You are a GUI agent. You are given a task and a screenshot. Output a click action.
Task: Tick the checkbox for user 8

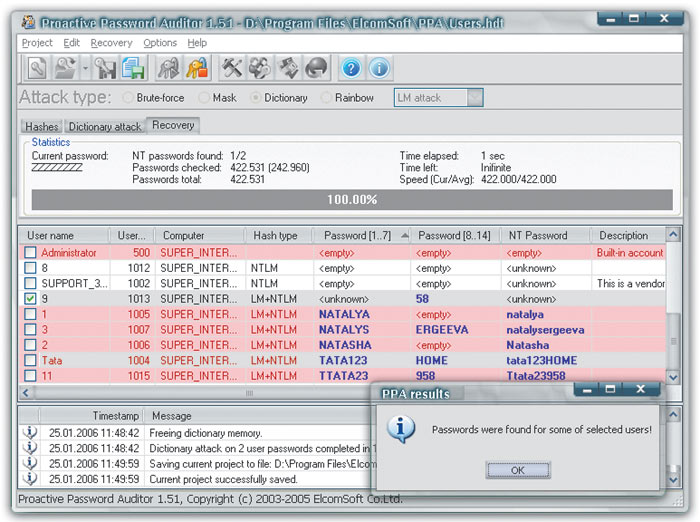30,268
